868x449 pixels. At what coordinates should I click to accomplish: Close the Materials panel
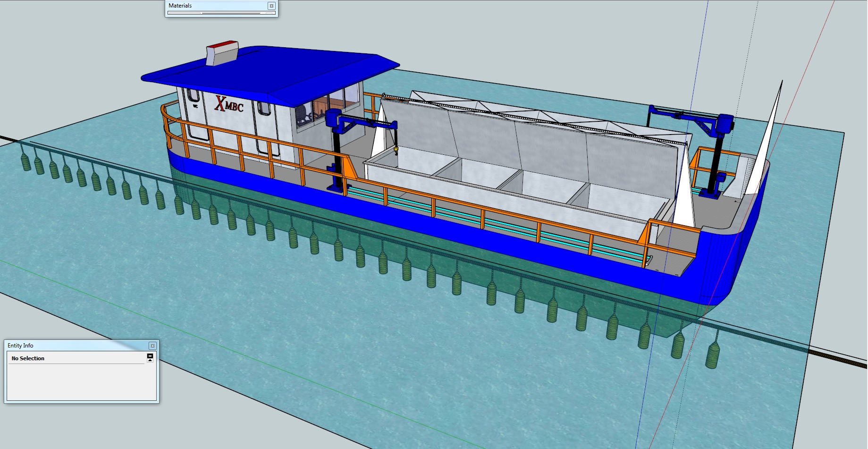tap(271, 6)
